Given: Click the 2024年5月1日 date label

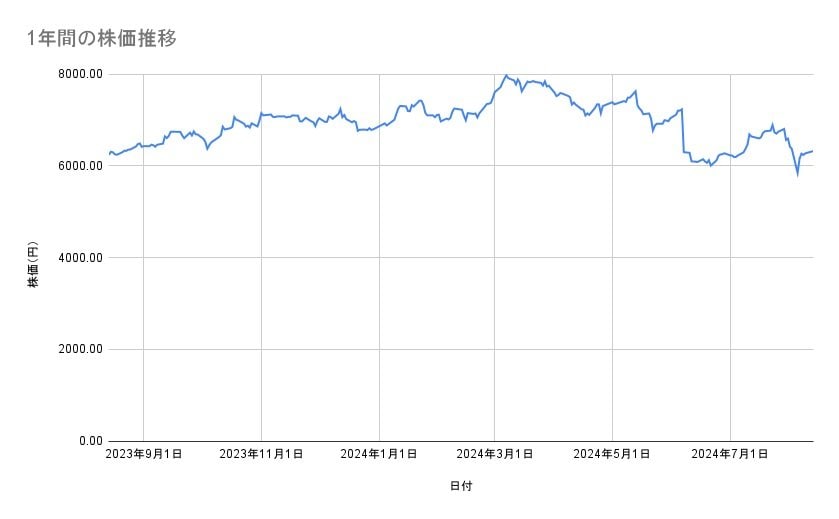Looking at the screenshot, I should pyautogui.click(x=612, y=454).
